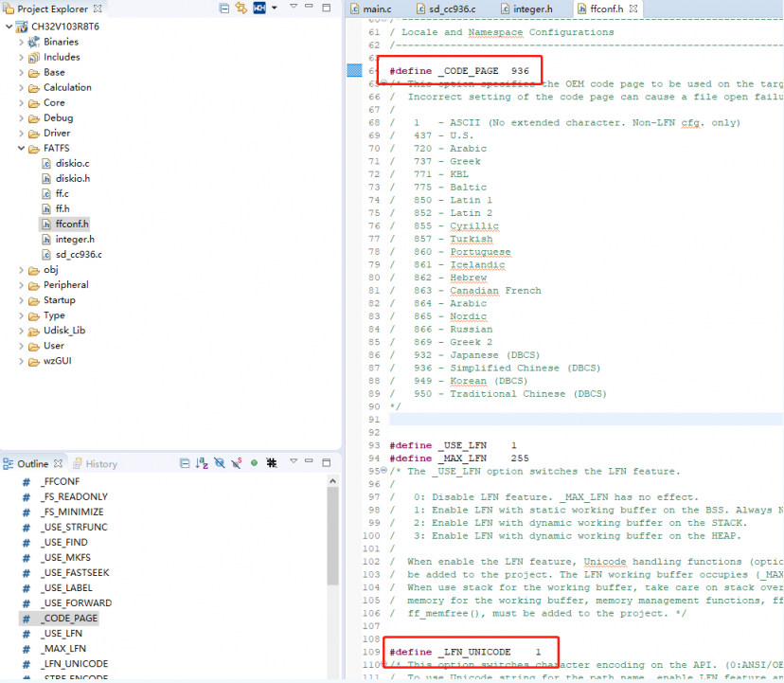Collapse all items in the Outline panel
The image size is (784, 683).
coord(186,463)
